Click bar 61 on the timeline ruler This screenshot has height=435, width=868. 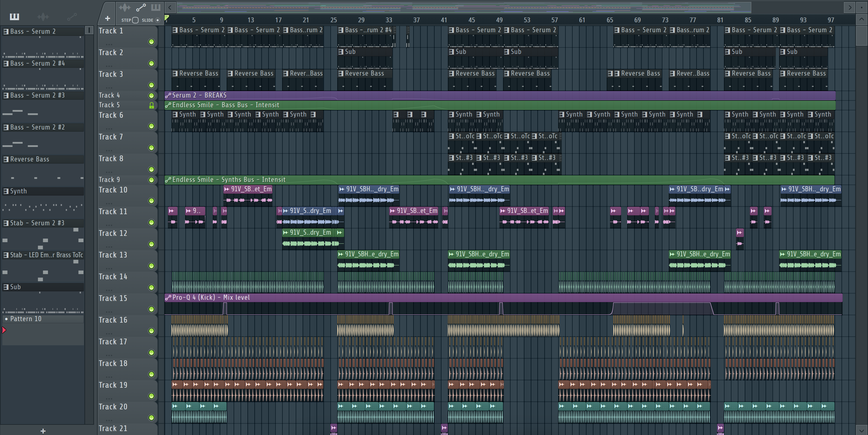[582, 20]
